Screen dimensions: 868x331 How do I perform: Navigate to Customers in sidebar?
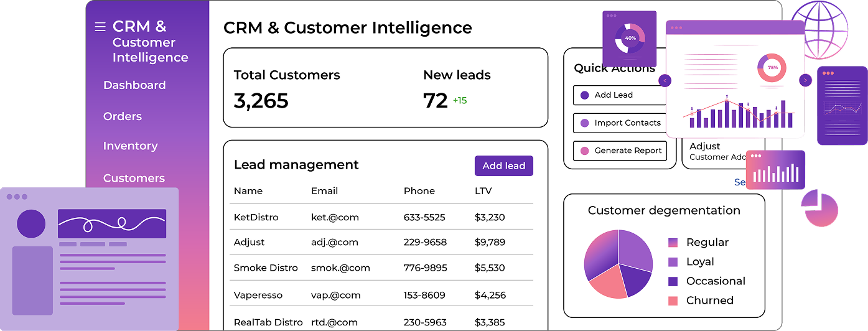(134, 178)
